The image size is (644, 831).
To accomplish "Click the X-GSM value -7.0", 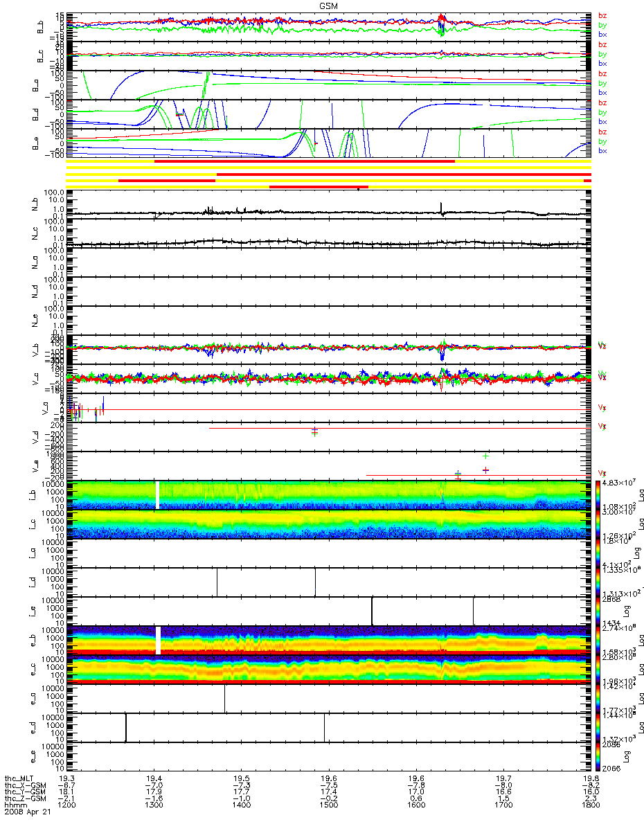I will point(154,785).
